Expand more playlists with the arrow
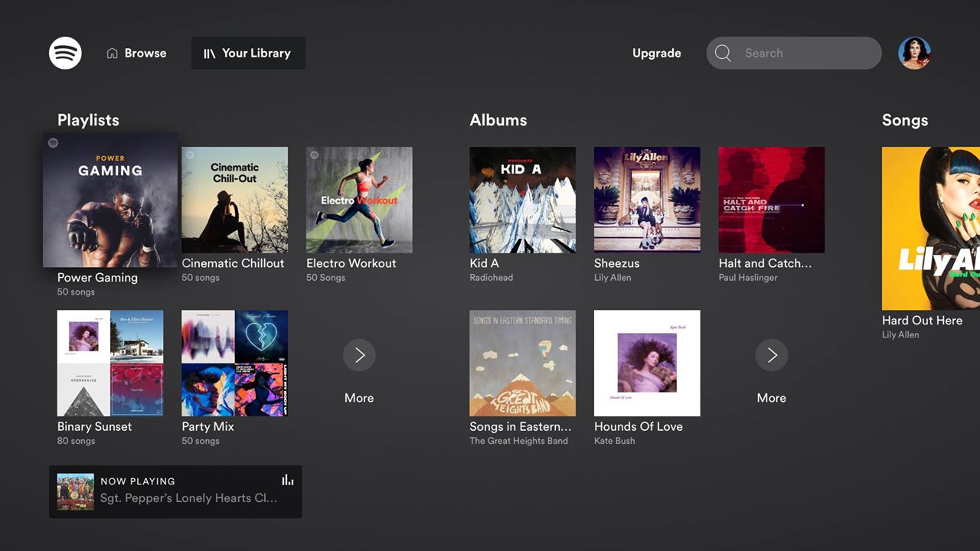Screen dimensions: 980x551 pos(359,355)
